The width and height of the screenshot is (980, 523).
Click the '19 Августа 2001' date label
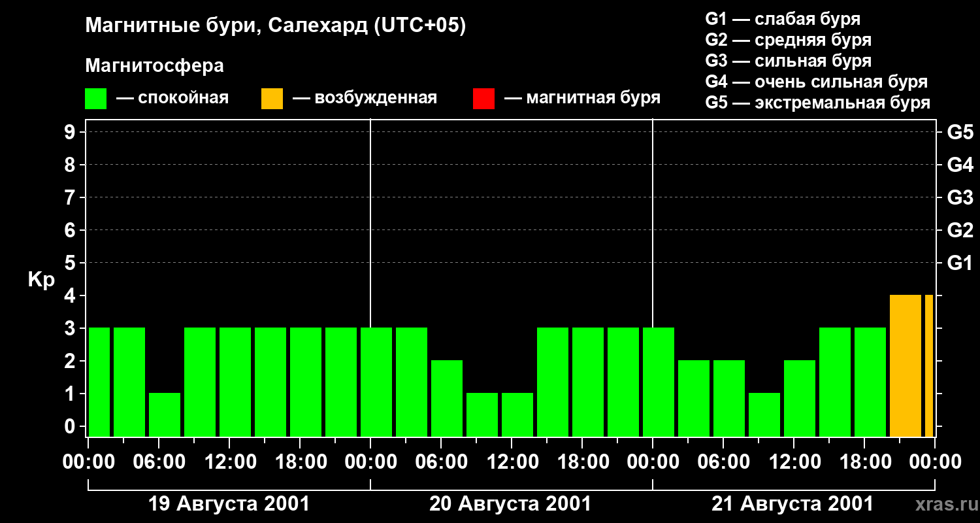click(x=229, y=504)
